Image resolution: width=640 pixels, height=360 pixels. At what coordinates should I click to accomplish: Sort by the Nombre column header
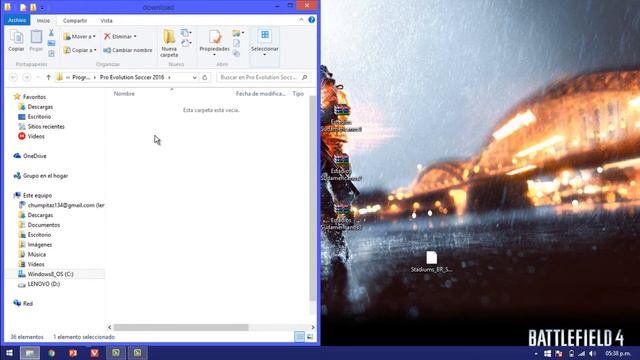pyautogui.click(x=124, y=93)
